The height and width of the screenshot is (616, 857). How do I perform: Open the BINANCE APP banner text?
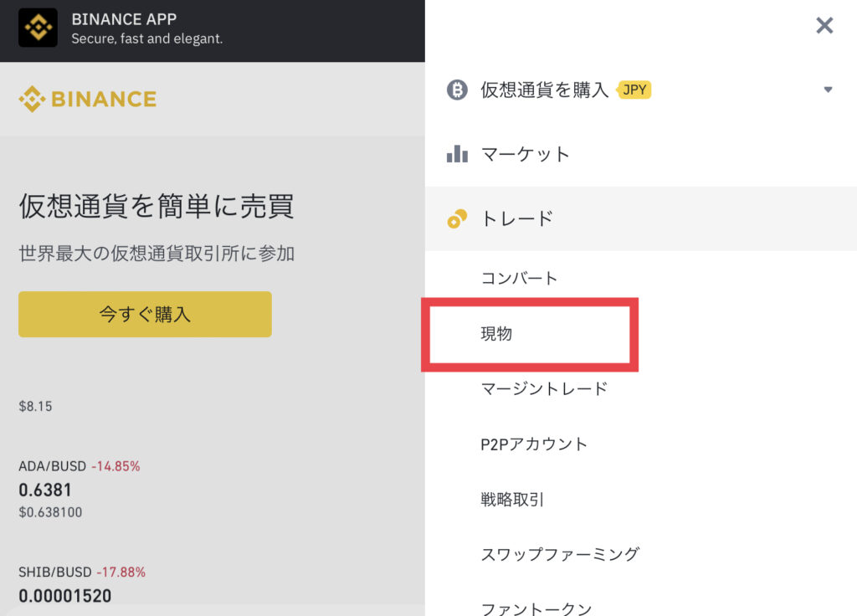124,19
